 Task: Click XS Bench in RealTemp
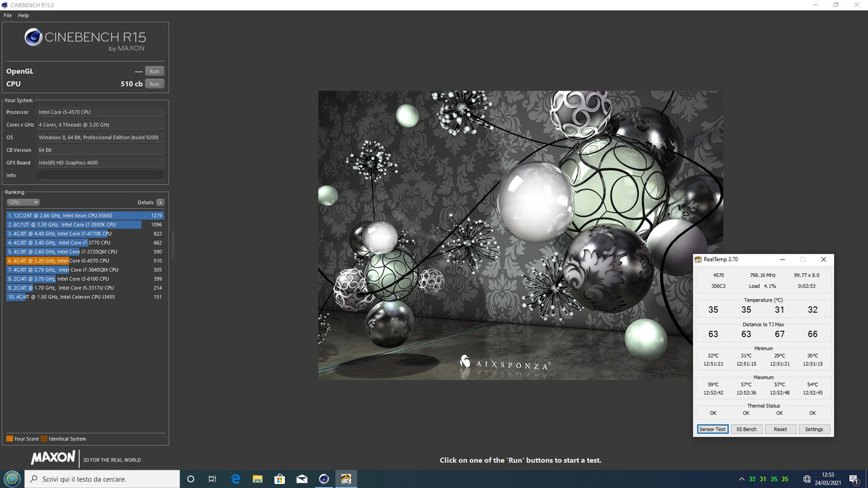(746, 429)
